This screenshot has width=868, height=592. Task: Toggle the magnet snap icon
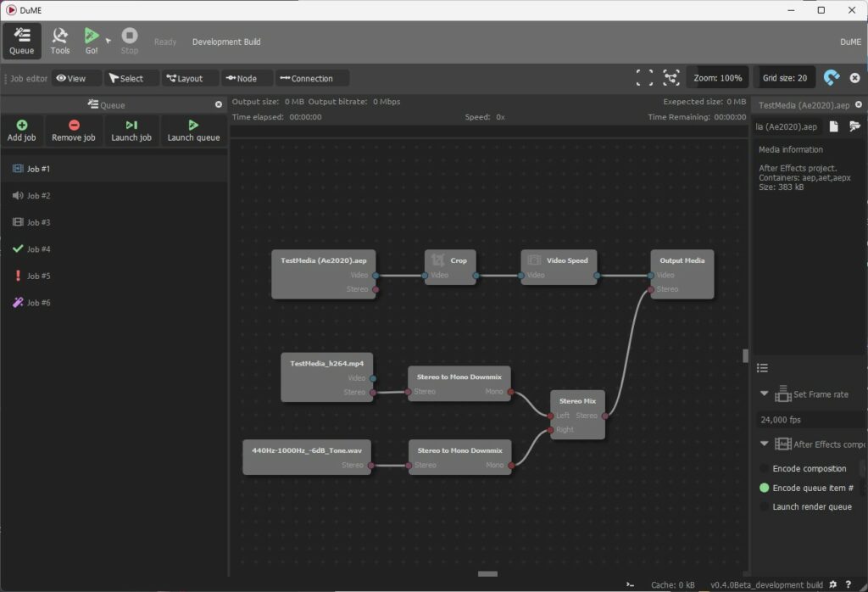point(832,78)
